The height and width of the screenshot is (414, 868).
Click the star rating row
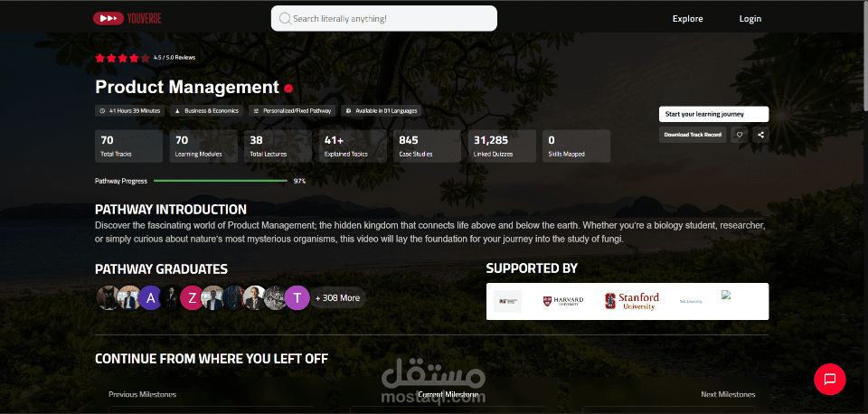point(122,58)
